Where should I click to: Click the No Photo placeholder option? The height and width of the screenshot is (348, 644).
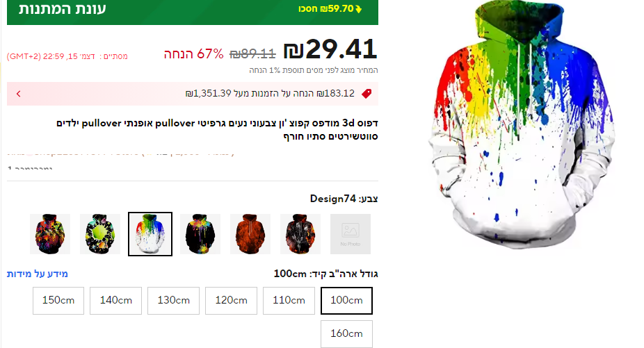351,234
